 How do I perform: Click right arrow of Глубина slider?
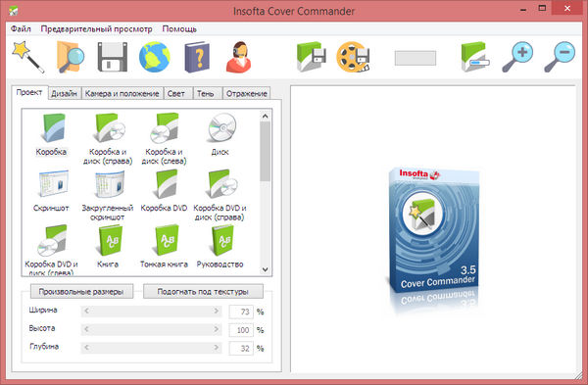(x=216, y=348)
